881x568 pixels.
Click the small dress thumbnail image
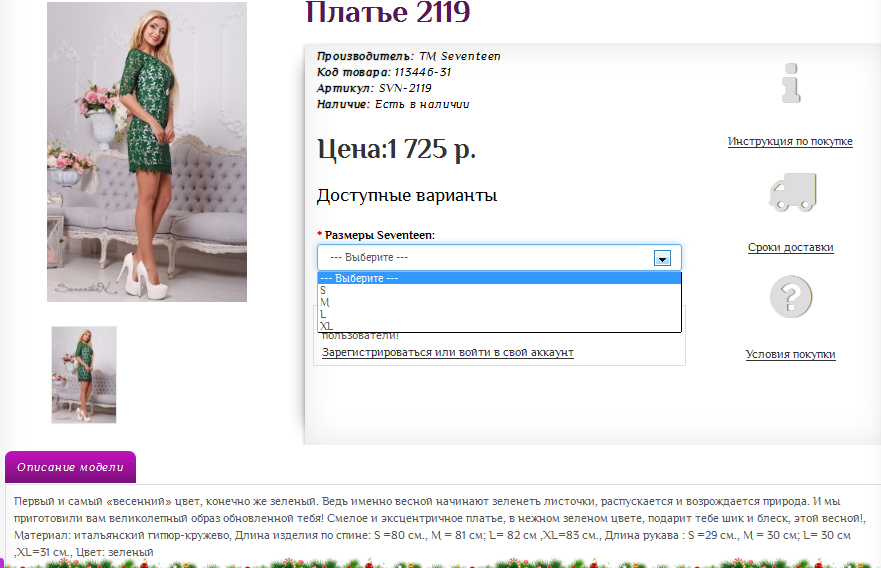[x=84, y=375]
